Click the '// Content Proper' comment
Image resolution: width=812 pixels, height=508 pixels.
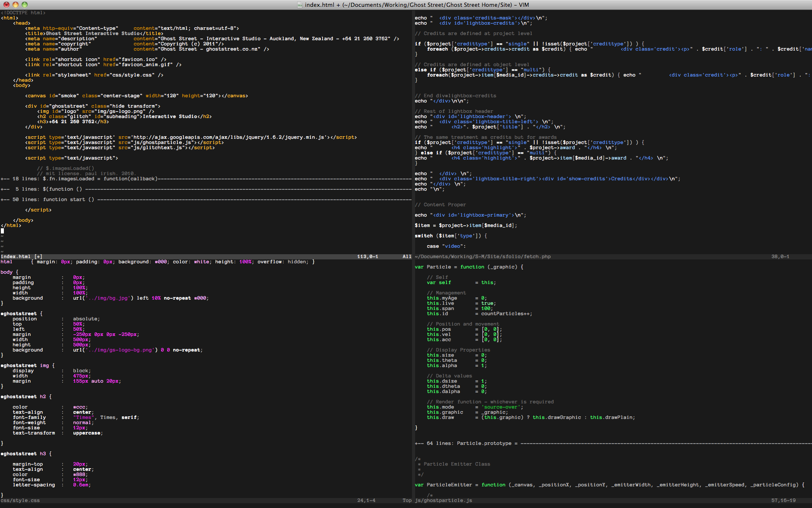(441, 204)
